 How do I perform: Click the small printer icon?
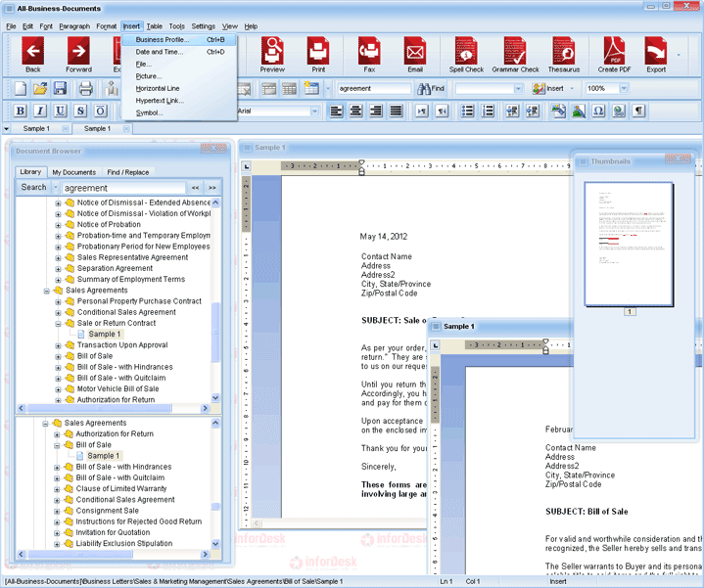click(86, 88)
